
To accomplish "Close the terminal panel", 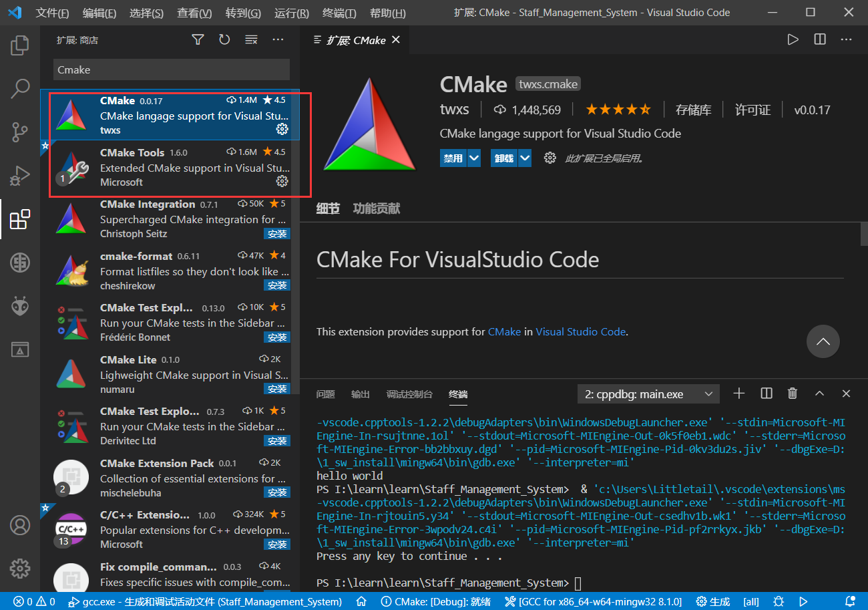I will click(847, 394).
